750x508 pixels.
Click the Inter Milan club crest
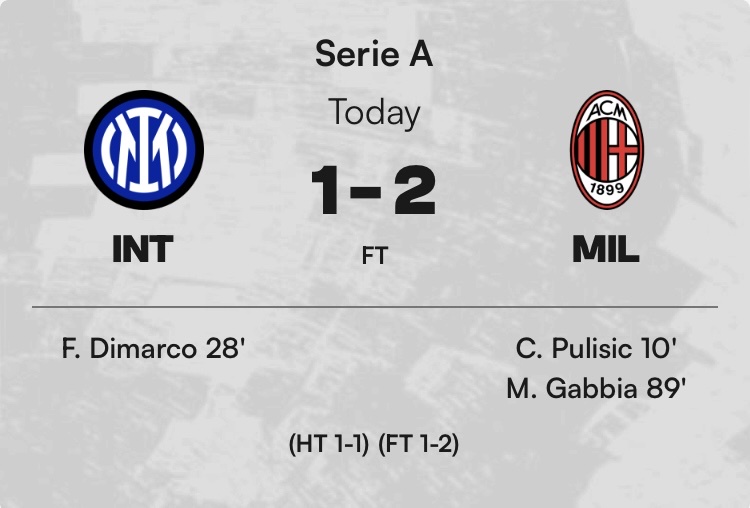pos(144,149)
